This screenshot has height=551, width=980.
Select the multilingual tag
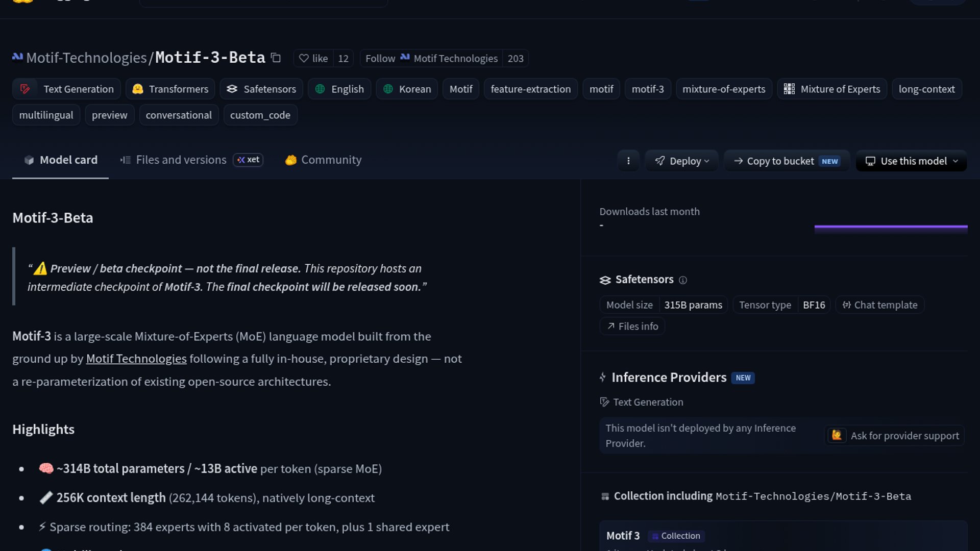coord(46,115)
